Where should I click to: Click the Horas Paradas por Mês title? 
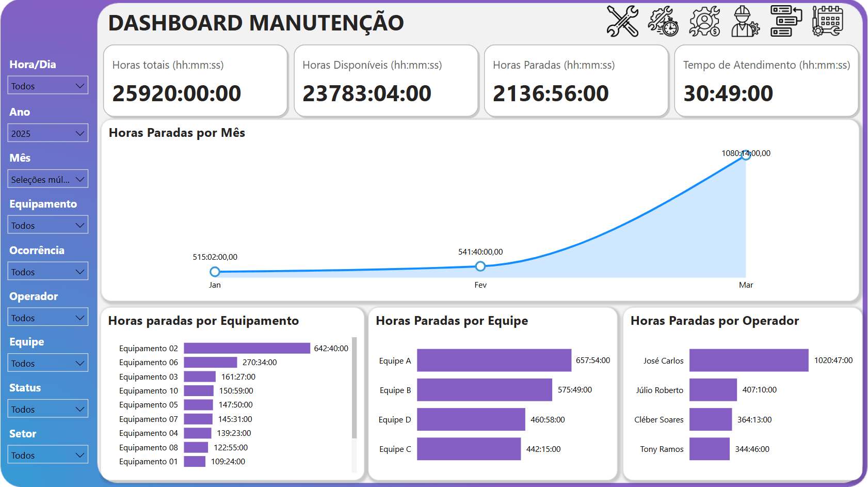177,133
